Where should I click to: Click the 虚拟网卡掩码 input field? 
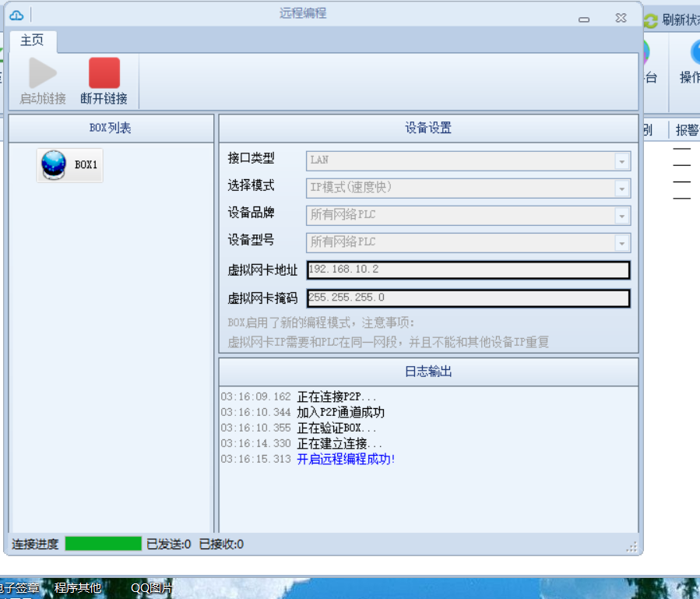[467, 298]
